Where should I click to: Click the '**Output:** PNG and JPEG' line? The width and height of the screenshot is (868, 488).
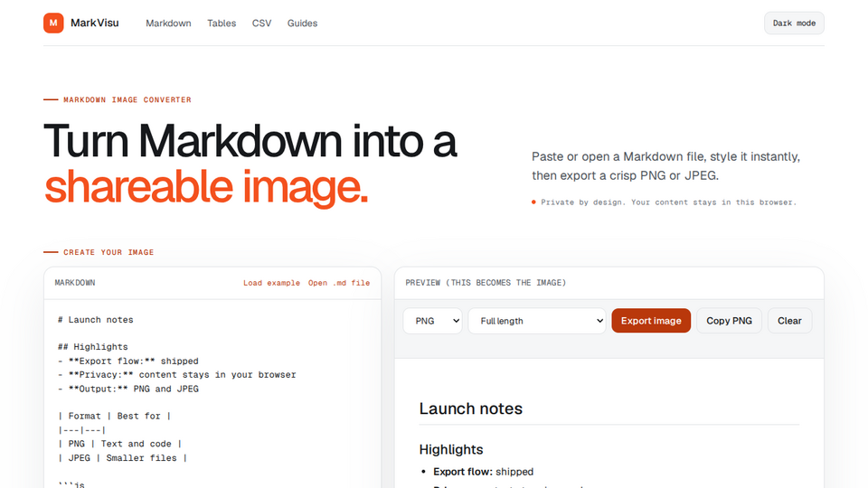127,389
